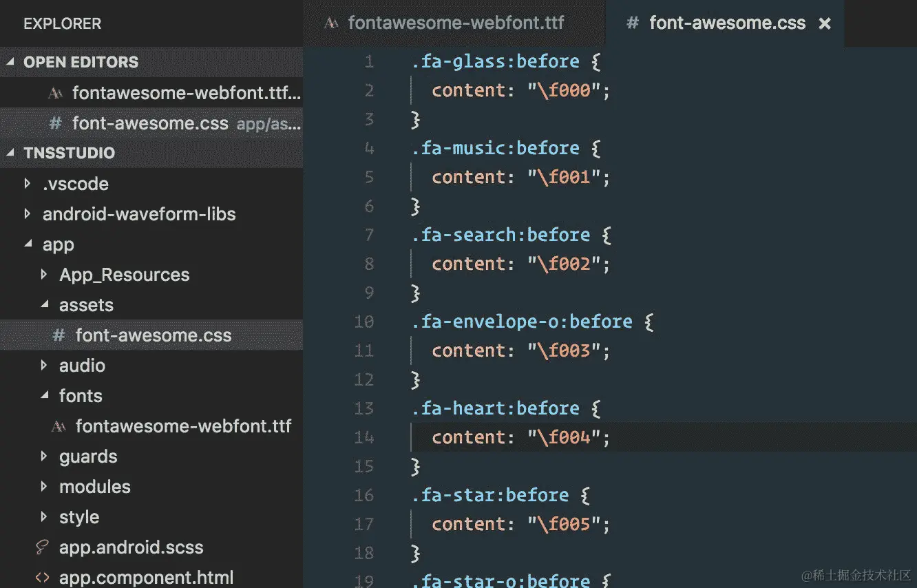
Task: Expand the style folder arrow
Action: click(x=44, y=517)
